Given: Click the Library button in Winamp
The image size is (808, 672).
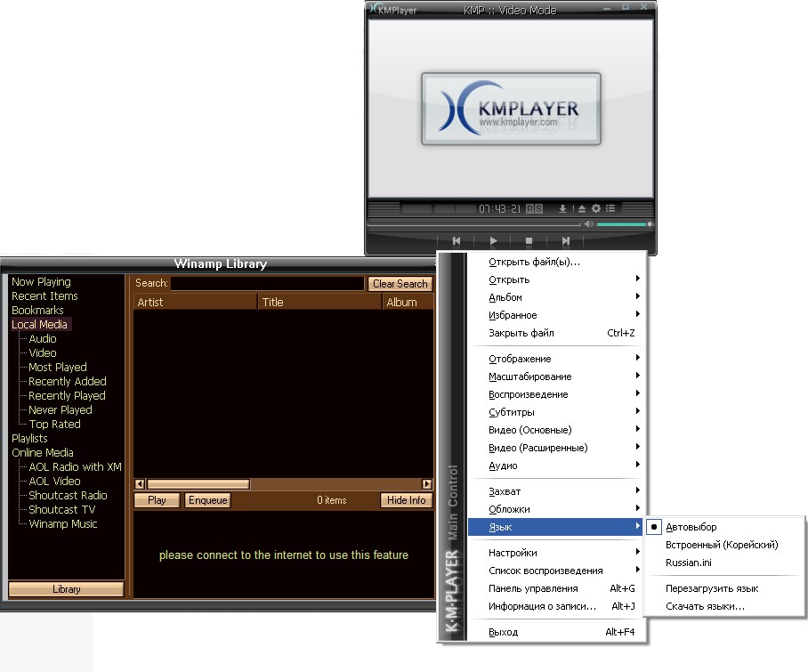Looking at the screenshot, I should (x=66, y=589).
